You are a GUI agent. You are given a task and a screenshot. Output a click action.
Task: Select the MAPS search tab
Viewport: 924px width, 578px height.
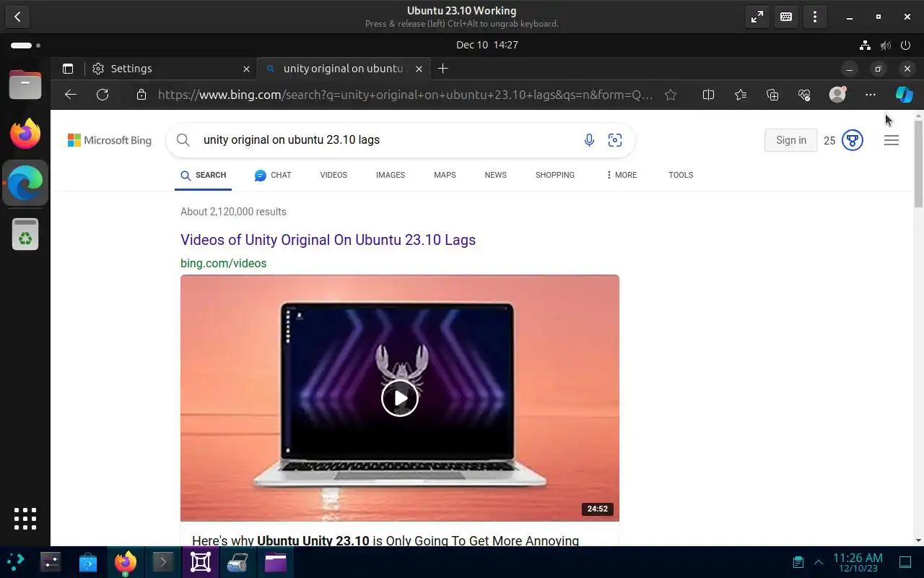(x=445, y=175)
